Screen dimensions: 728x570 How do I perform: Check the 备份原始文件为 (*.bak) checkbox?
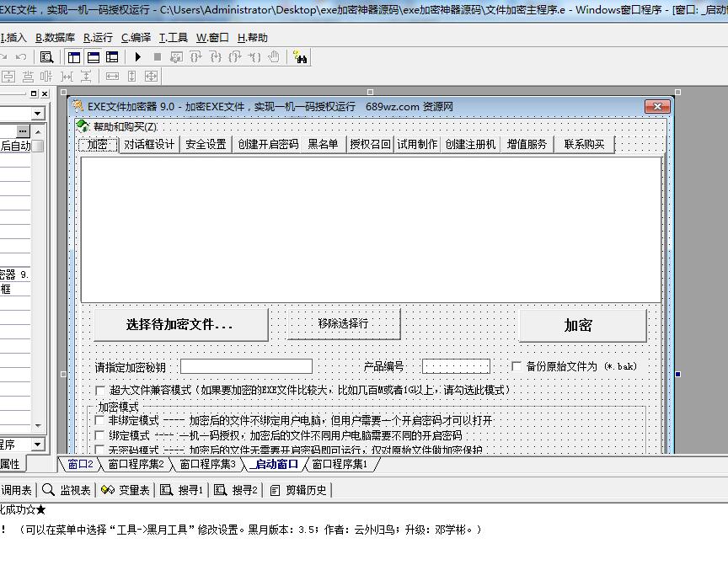tap(516, 366)
